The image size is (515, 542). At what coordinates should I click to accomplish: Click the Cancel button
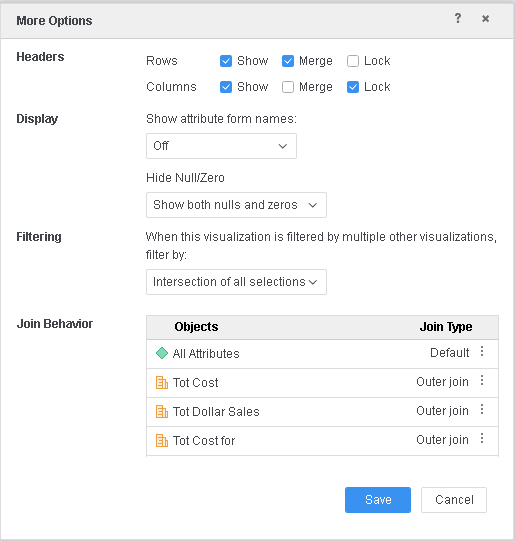tap(454, 500)
